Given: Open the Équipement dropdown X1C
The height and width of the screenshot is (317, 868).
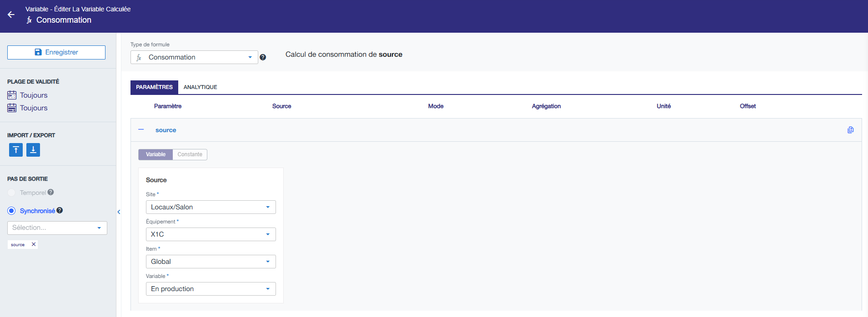Looking at the screenshot, I should [x=211, y=234].
